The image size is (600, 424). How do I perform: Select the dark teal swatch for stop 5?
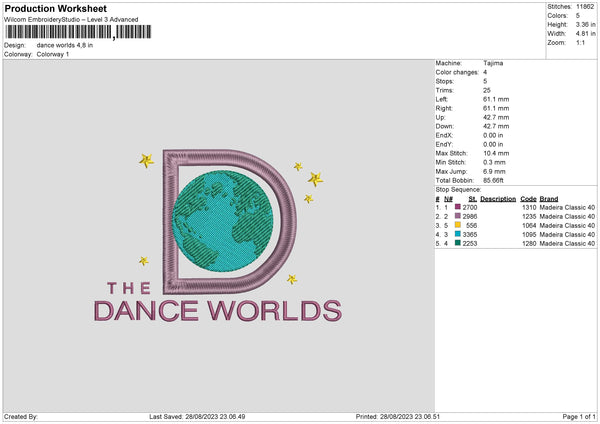tap(458, 243)
